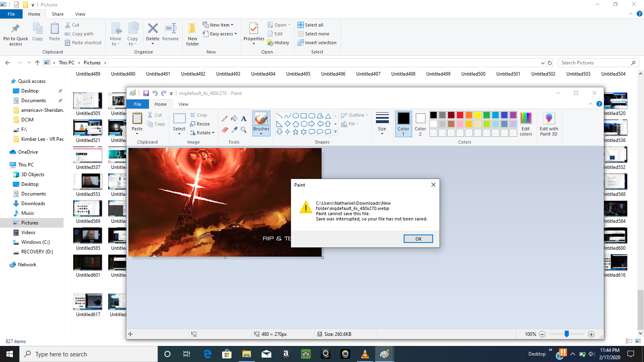Open Task View on the taskbar
This screenshot has width=644, height=362.
pos(187,354)
